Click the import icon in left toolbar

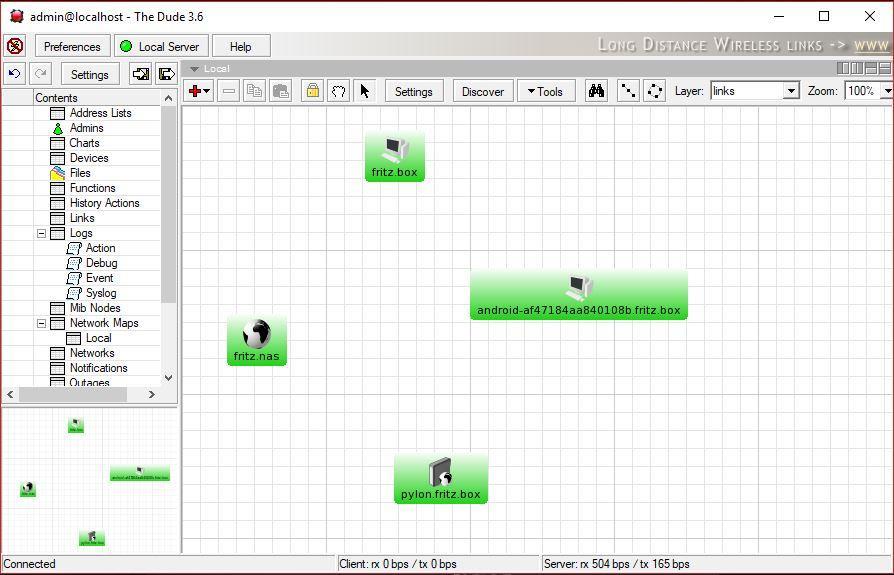tap(140, 74)
